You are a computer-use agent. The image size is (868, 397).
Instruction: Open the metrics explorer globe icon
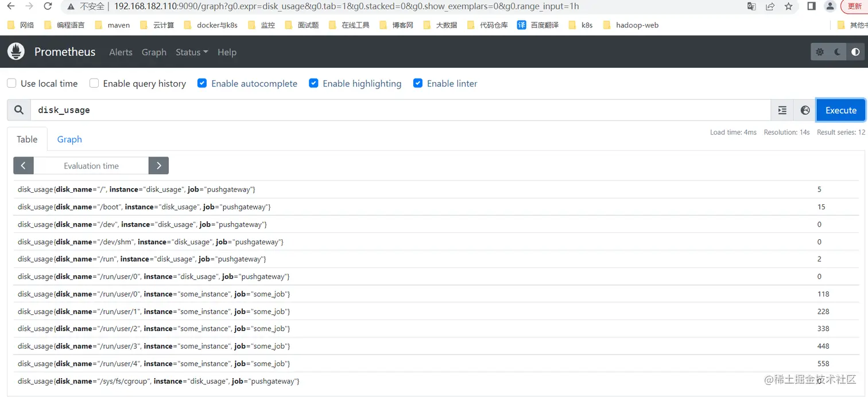(x=805, y=110)
